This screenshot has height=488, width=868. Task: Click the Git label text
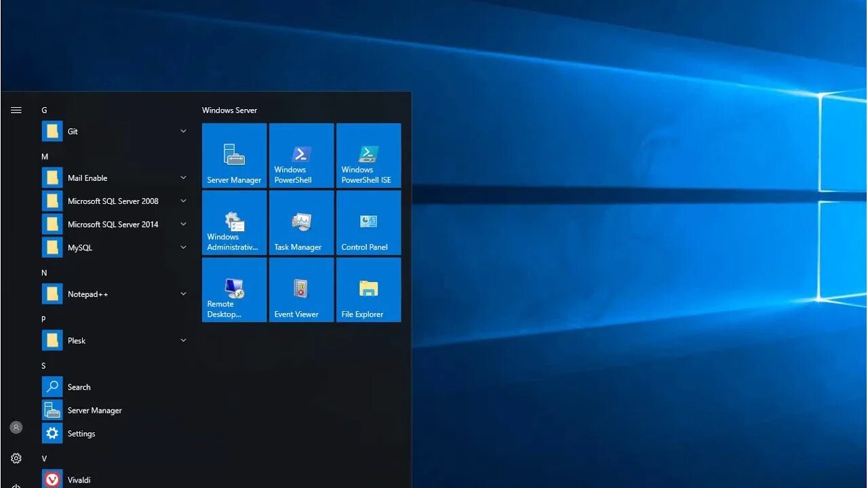73,131
